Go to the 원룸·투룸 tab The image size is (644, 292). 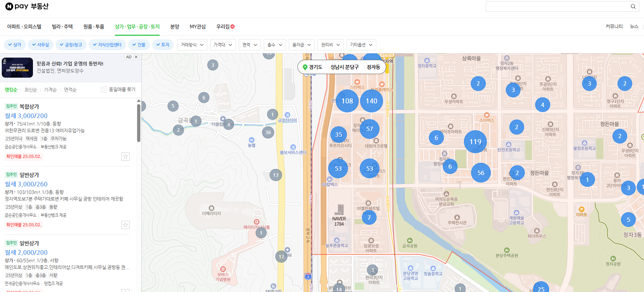pyautogui.click(x=94, y=26)
